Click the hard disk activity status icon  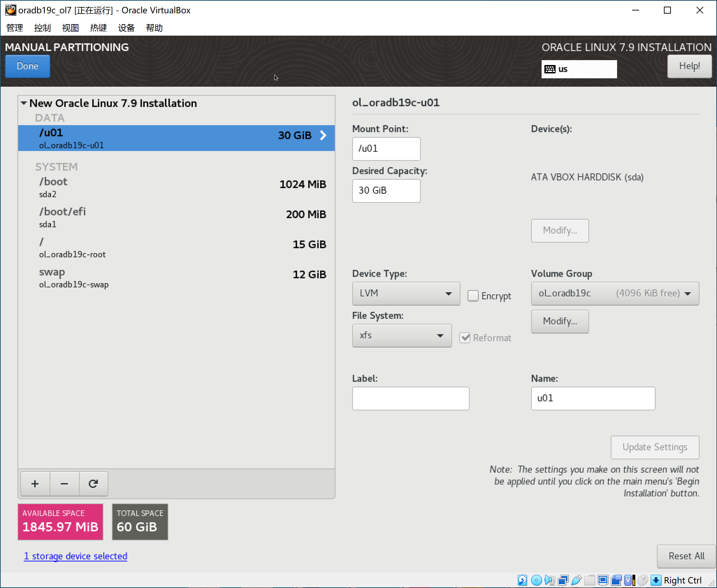coord(522,580)
